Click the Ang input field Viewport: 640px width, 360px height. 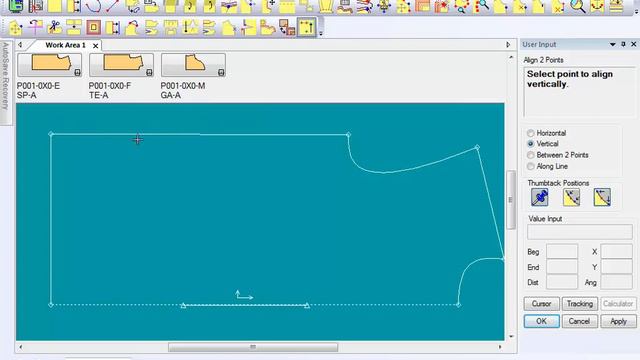pos(616,282)
